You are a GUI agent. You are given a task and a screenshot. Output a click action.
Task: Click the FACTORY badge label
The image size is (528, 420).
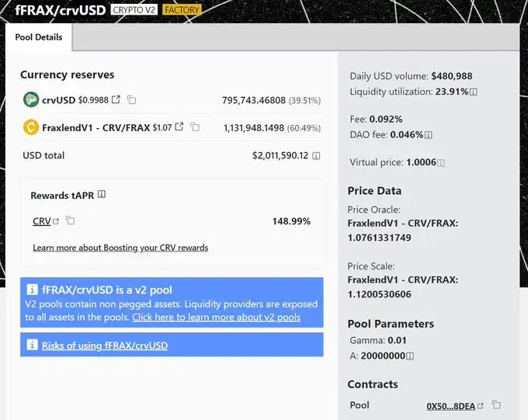(182, 10)
